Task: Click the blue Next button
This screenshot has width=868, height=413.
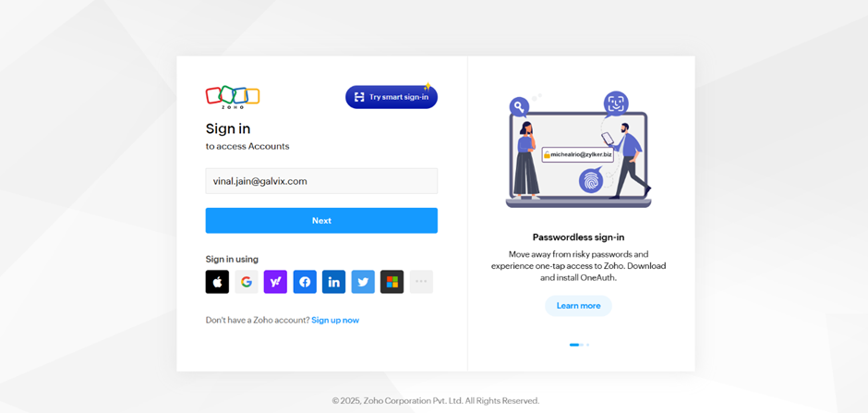Action: pos(321,220)
